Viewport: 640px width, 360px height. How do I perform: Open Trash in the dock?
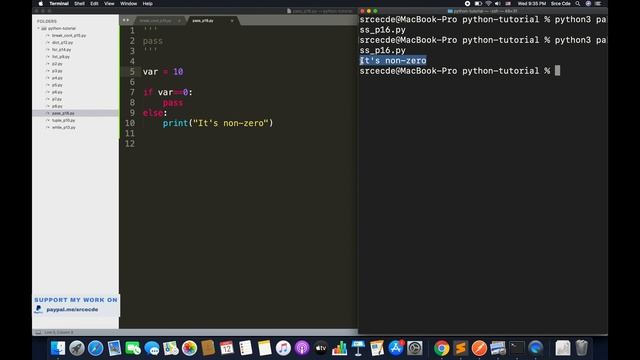coord(582,348)
